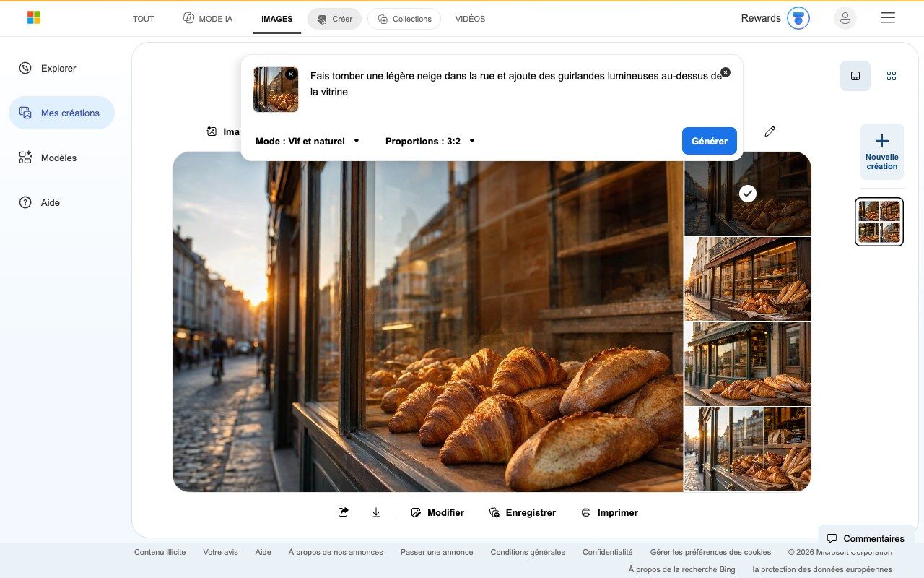Select the first variation thumbnail with checkmark
The height and width of the screenshot is (578, 924).
click(748, 194)
